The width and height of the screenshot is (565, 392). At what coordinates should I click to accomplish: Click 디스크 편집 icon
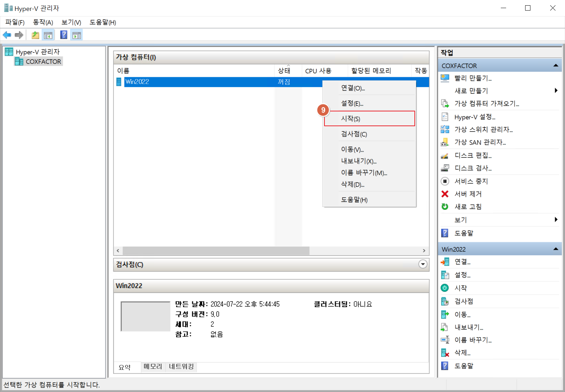(445, 155)
